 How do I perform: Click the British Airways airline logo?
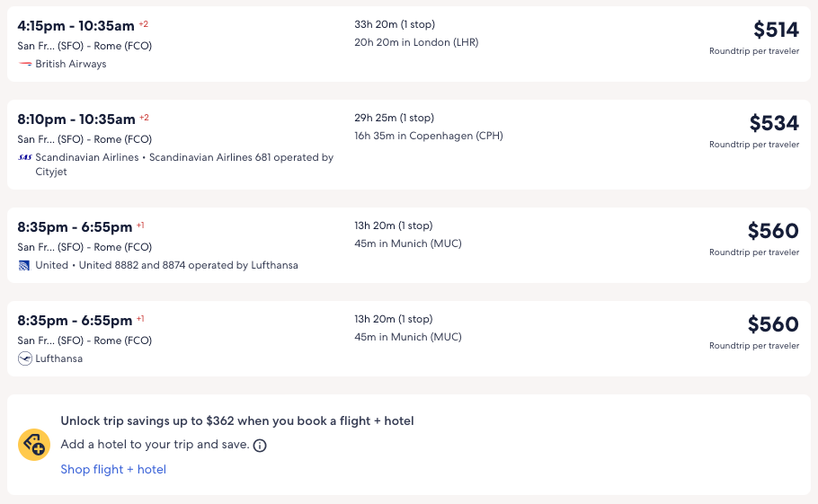pyautogui.click(x=25, y=65)
